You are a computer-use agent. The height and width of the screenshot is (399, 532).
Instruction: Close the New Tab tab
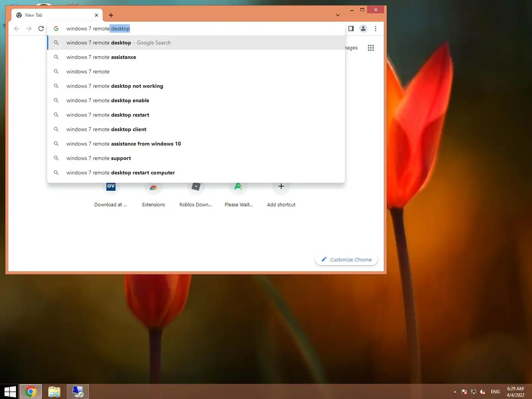pyautogui.click(x=97, y=15)
